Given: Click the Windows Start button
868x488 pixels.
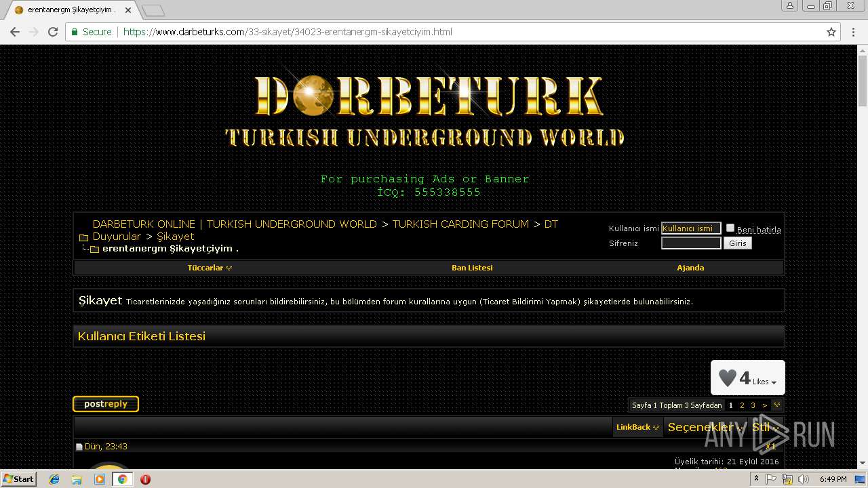Looking at the screenshot, I should coord(18,479).
